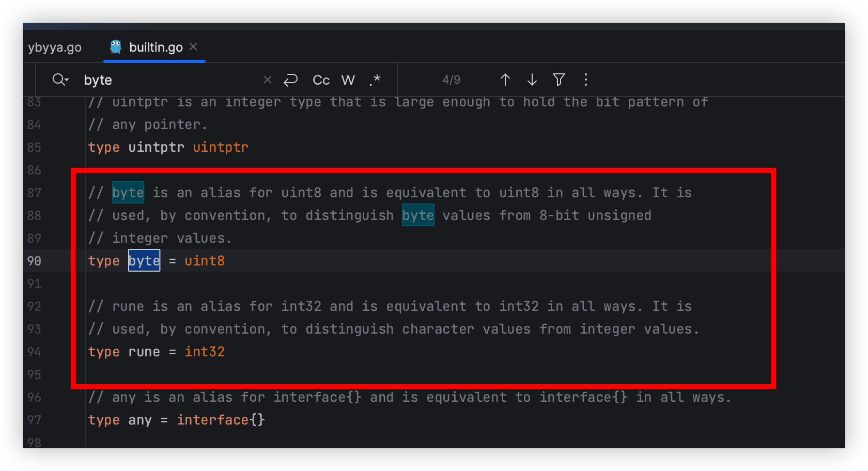This screenshot has height=471, width=868.
Task: Open more search options menu
Action: point(585,80)
